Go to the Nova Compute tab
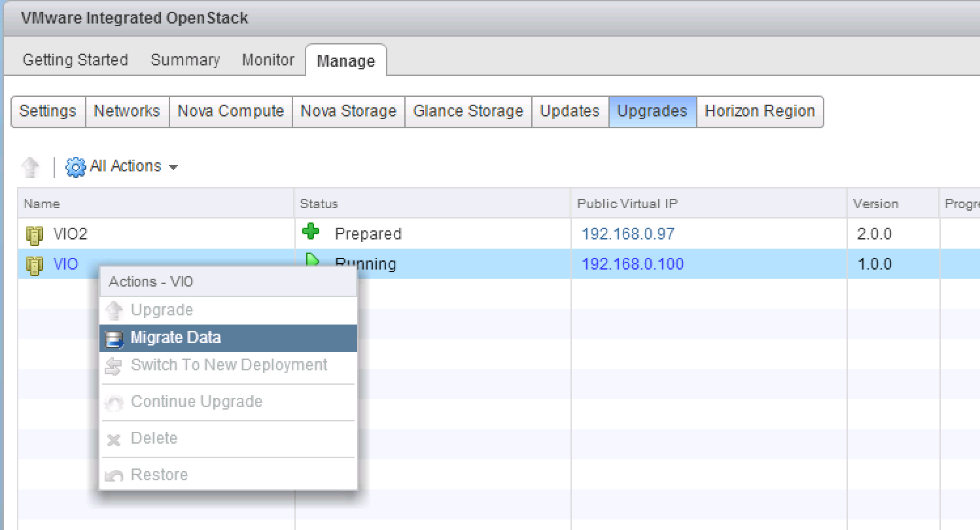This screenshot has height=530, width=980. click(x=230, y=111)
